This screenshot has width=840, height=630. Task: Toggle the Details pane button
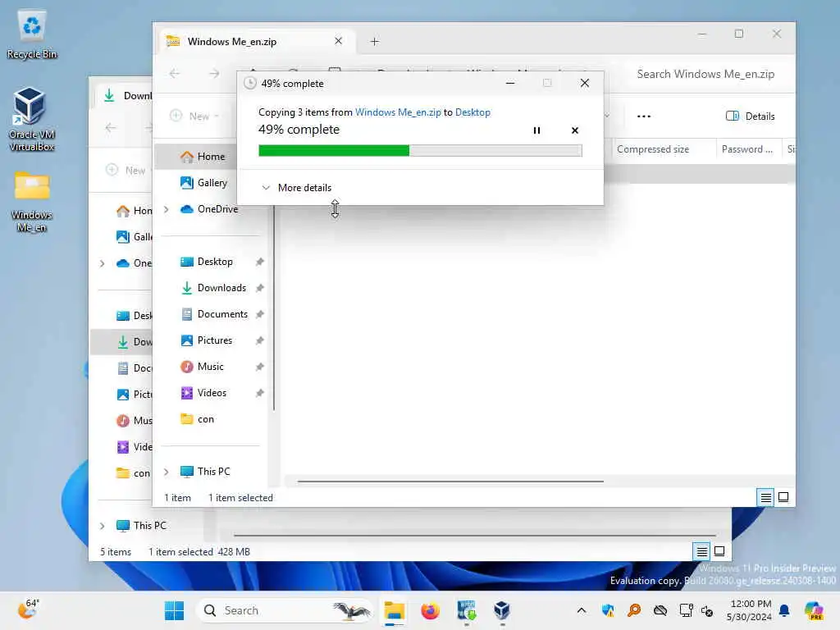(750, 116)
